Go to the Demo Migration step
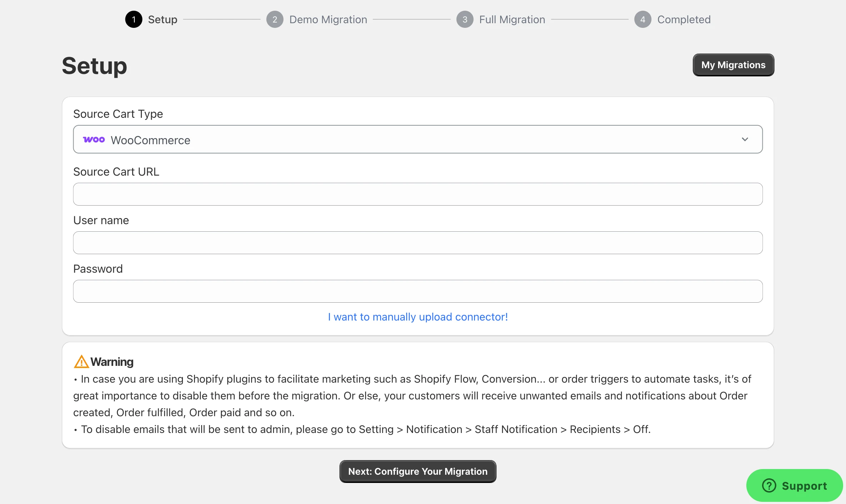This screenshot has height=504, width=846. (328, 19)
